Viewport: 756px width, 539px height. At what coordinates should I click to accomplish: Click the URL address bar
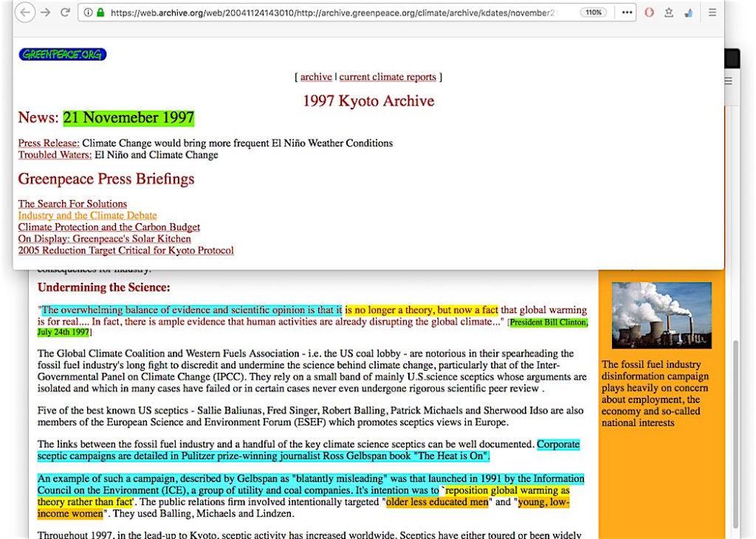332,13
